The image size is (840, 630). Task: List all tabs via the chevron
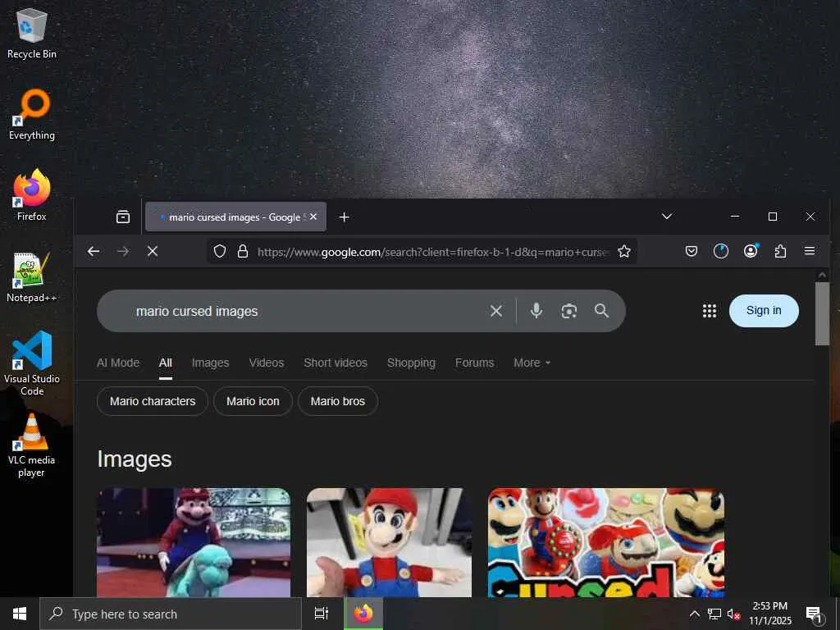667,217
